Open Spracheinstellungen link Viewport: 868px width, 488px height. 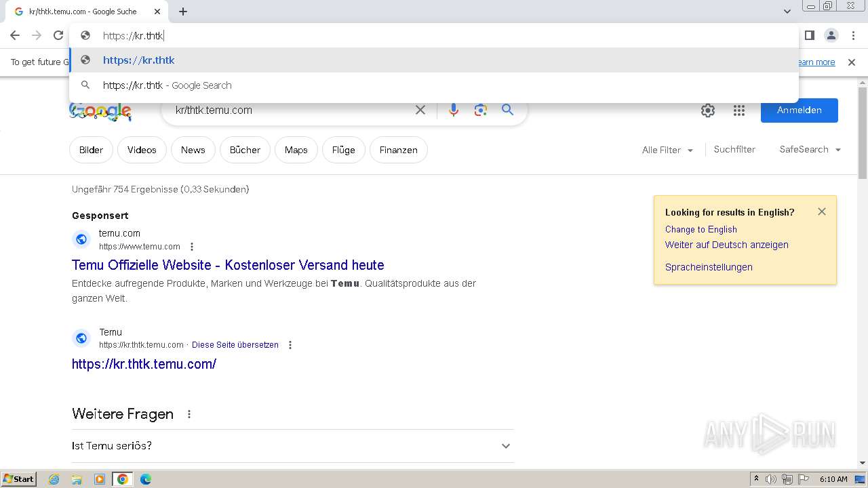tap(709, 267)
